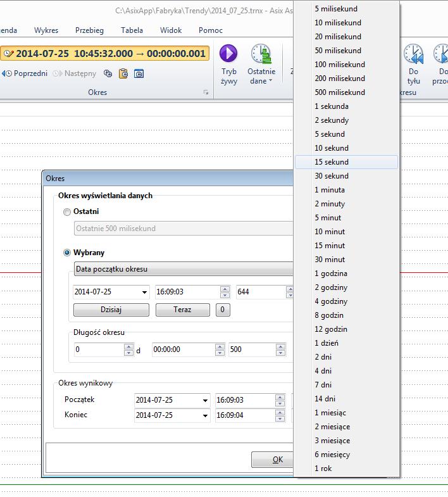Increase the duration 500 milliseconds spinner
The height and width of the screenshot is (497, 448).
click(x=280, y=346)
